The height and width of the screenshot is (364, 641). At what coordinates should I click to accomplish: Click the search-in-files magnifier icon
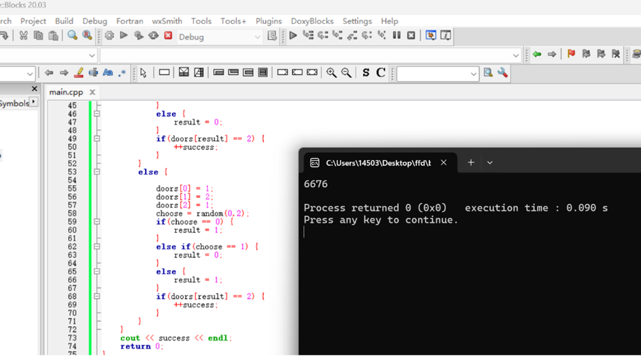coord(488,72)
